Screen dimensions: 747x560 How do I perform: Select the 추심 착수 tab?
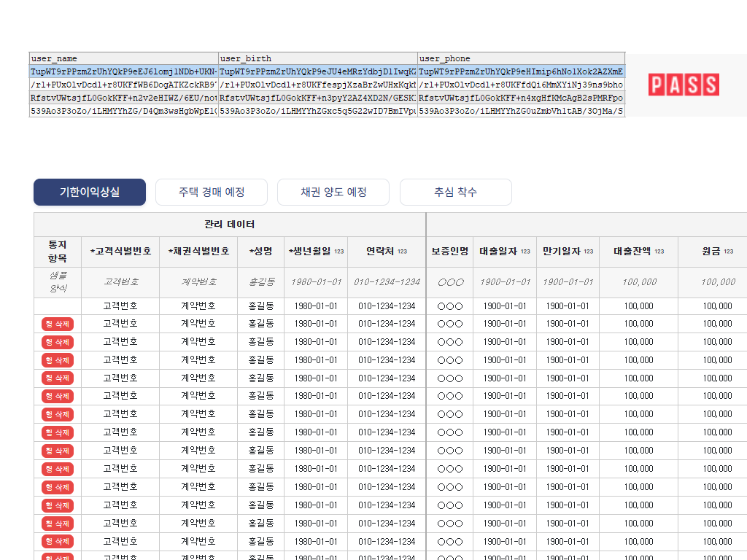pyautogui.click(x=456, y=192)
